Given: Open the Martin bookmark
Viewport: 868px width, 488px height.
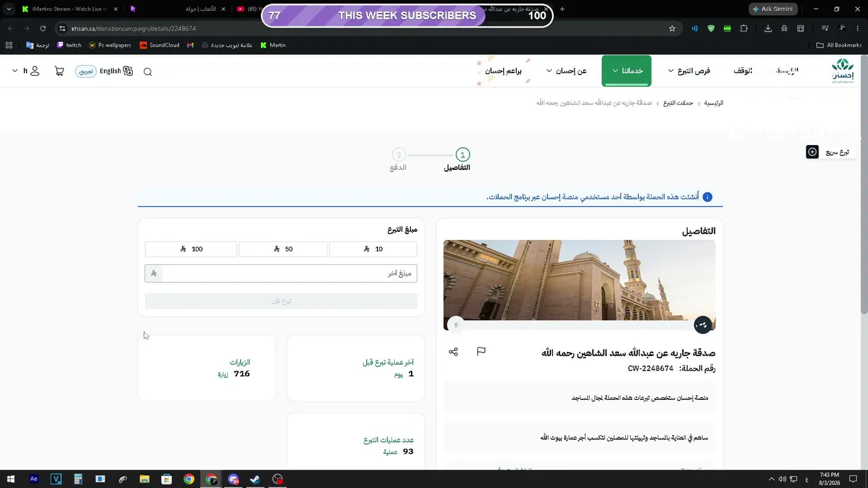Looking at the screenshot, I should [273, 45].
